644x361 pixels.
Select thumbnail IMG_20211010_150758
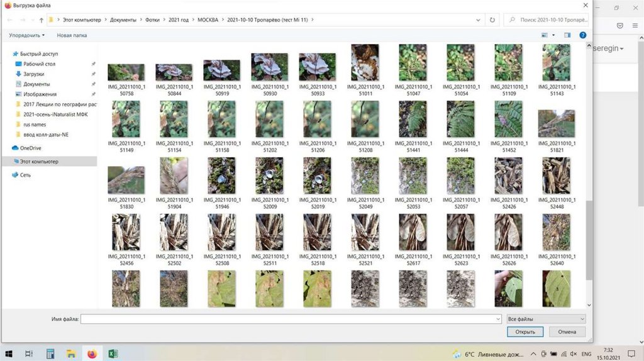pyautogui.click(x=126, y=72)
